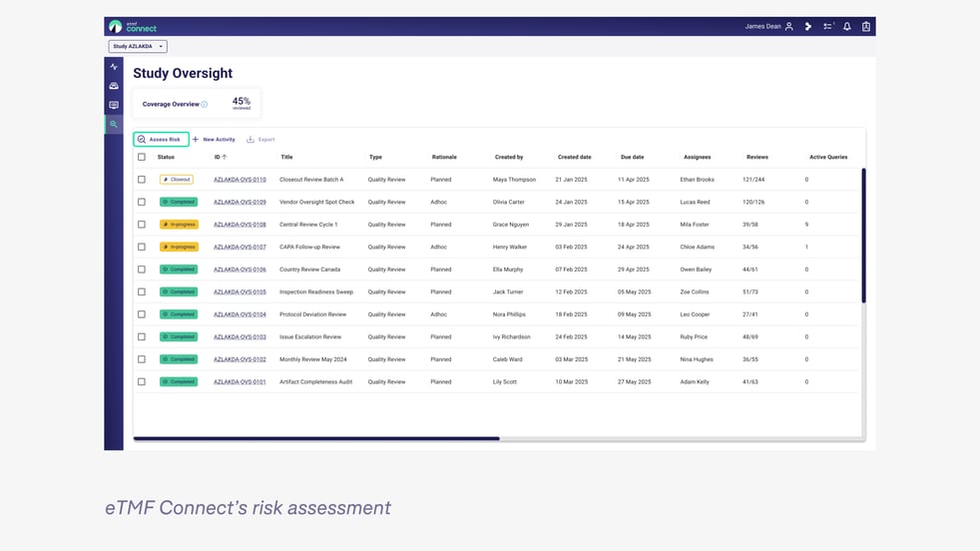Click reviews value '121/244'
Screen dimensions: 980x551
click(753, 180)
